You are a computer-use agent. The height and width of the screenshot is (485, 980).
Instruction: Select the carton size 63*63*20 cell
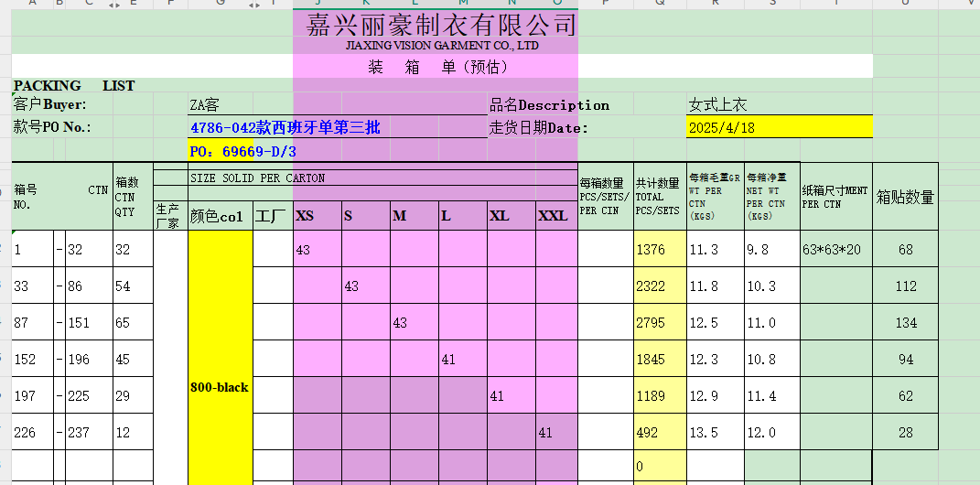pos(835,249)
